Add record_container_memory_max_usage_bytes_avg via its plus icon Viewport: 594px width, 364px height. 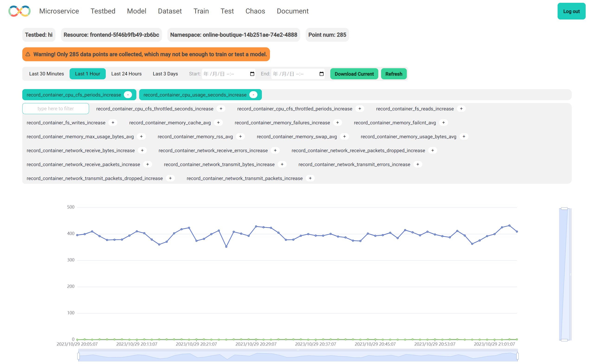141,136
